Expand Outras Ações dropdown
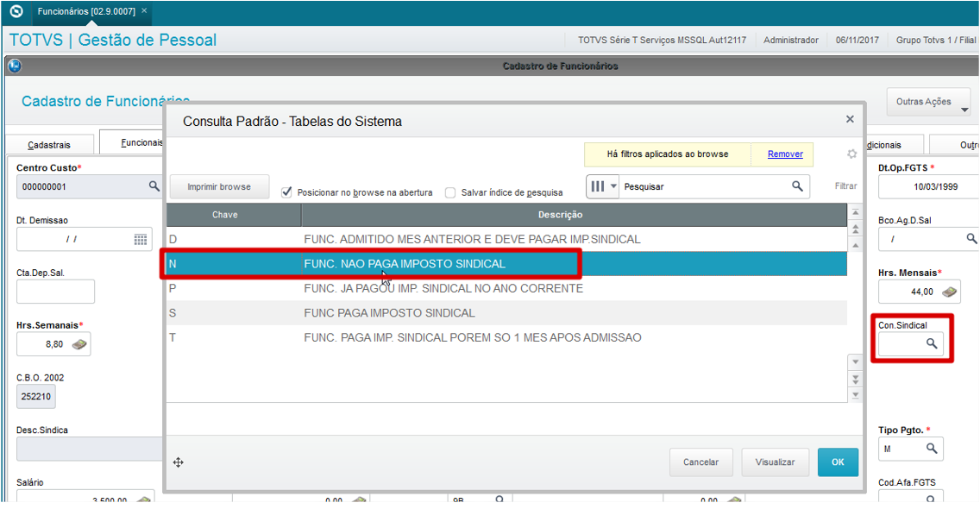 (928, 102)
